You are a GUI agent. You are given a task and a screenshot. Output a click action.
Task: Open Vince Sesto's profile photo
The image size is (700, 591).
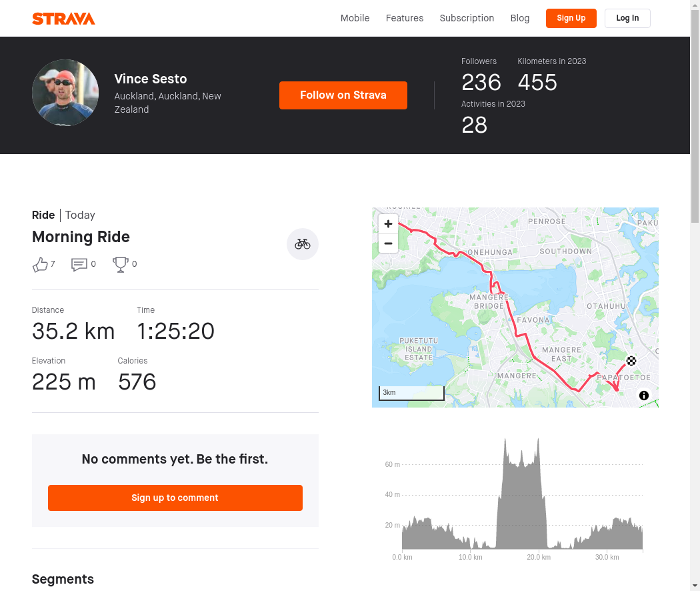tap(65, 93)
